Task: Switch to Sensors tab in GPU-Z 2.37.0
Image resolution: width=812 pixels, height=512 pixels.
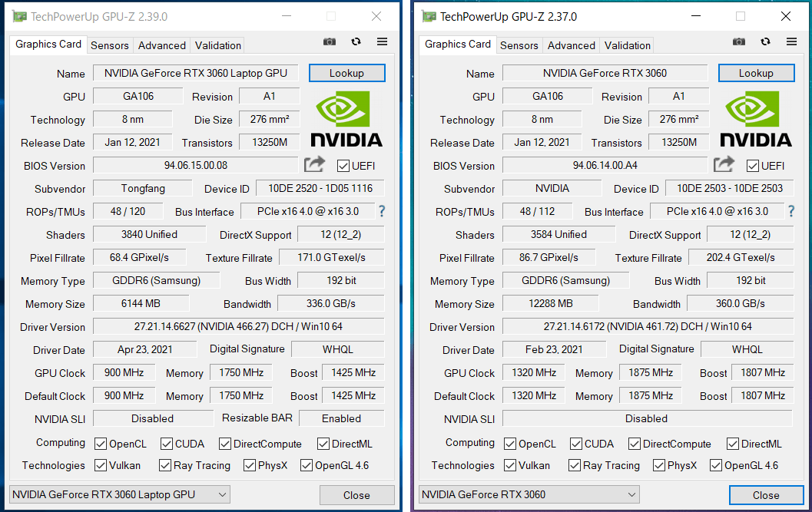Action: 519,45
